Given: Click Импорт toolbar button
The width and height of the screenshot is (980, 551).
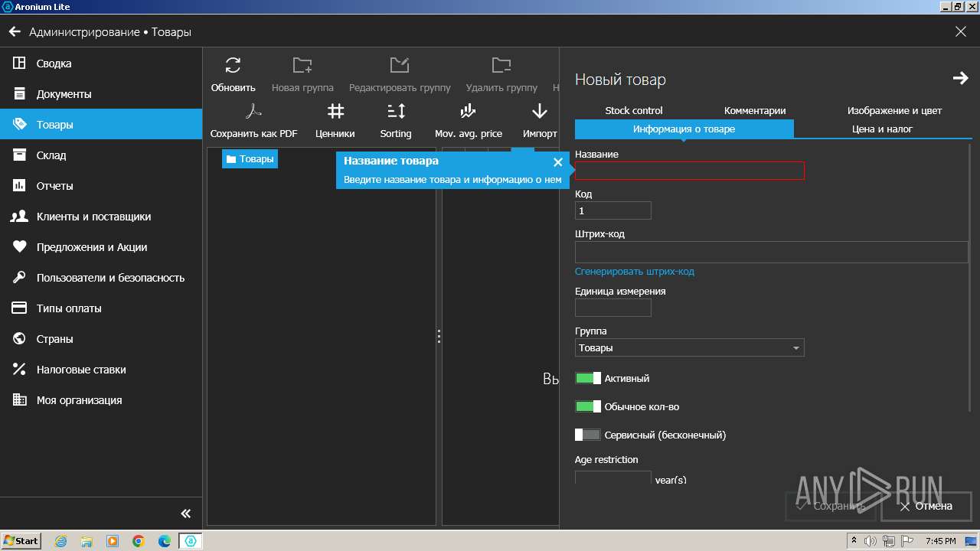Looking at the screenshot, I should coord(540,121).
